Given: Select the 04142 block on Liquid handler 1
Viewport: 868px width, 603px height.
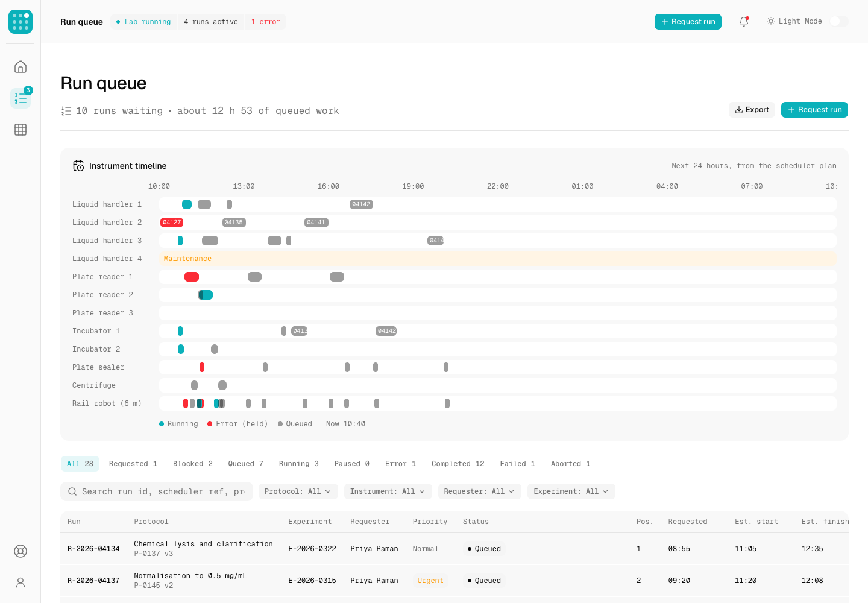Looking at the screenshot, I should click(x=361, y=204).
